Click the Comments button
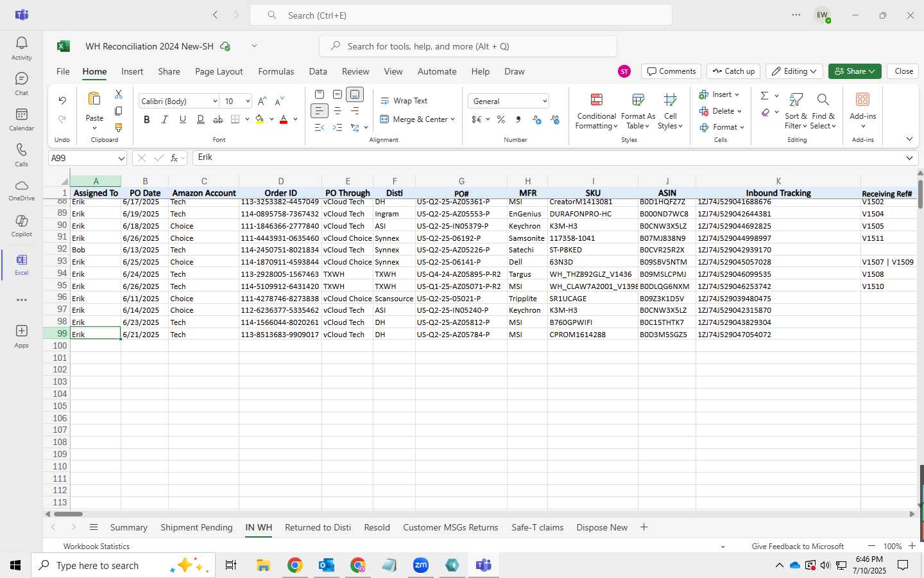Viewport: 924px width, 578px height. point(671,71)
